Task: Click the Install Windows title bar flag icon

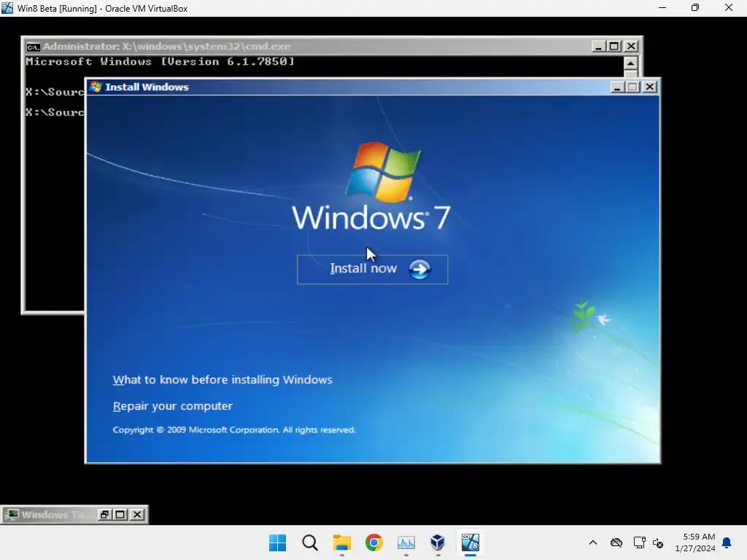Action: (96, 87)
